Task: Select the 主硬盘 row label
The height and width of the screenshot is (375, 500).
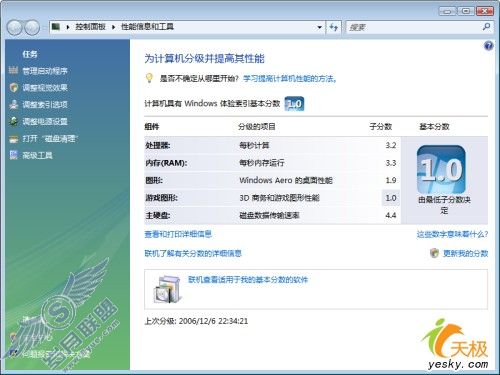Action: (x=158, y=216)
